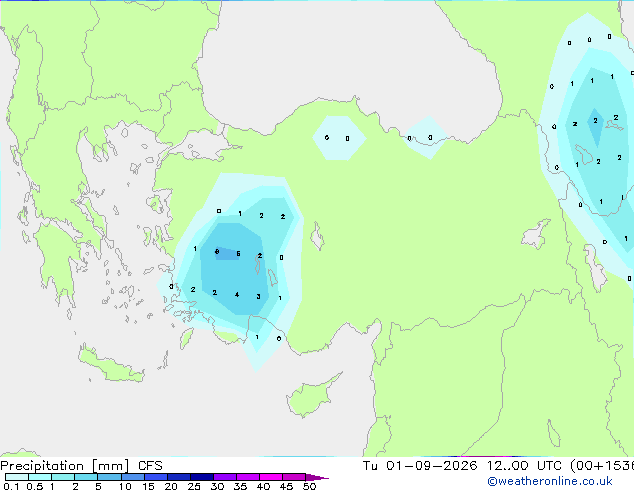Click the '40' legend scale label
Screen dimensions: 634x490
point(263,486)
